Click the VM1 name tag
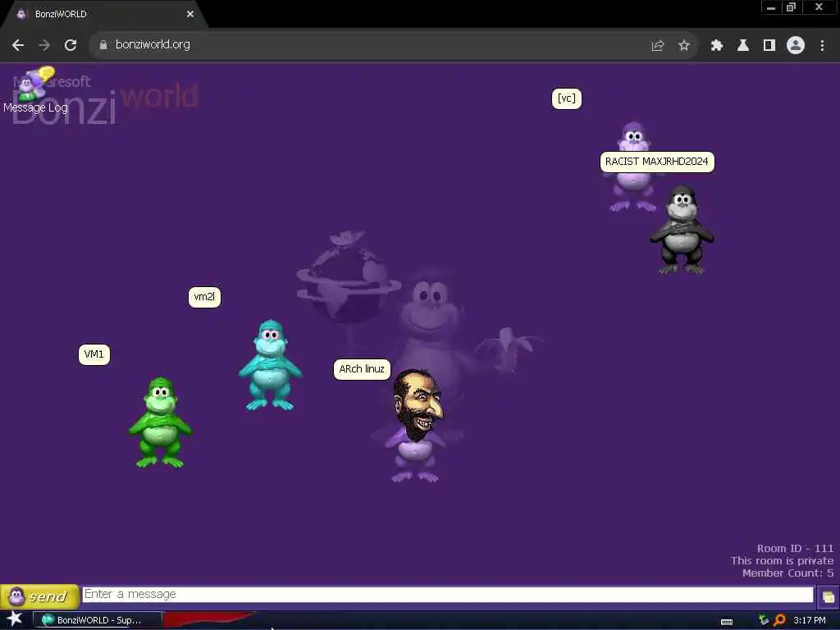Image resolution: width=840 pixels, height=630 pixels. pos(94,354)
